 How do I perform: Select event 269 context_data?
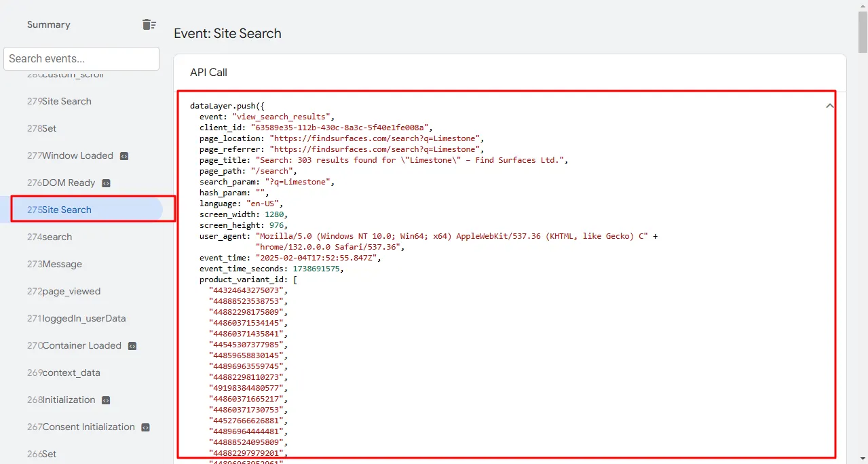pyautogui.click(x=81, y=372)
